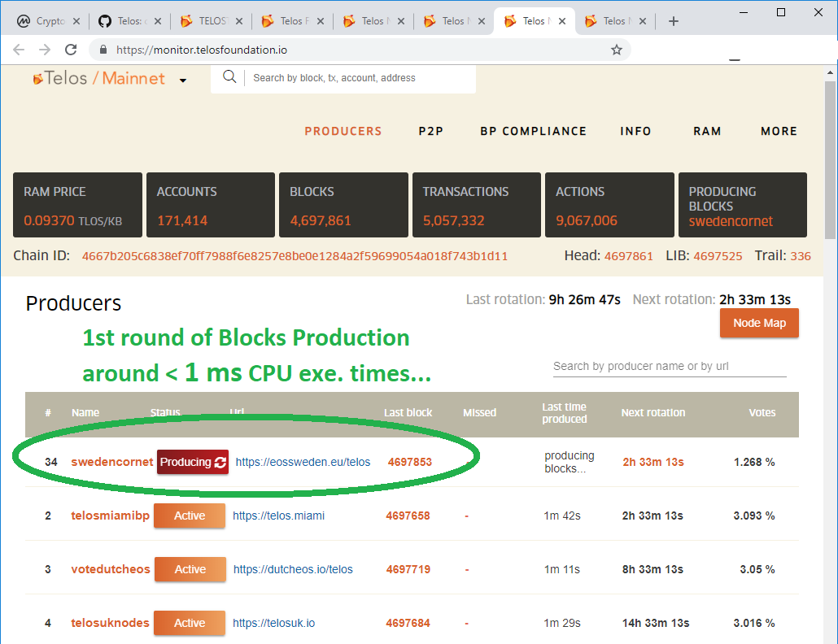Click the LIB block number 4697525
The height and width of the screenshot is (644, 838).
[718, 256]
